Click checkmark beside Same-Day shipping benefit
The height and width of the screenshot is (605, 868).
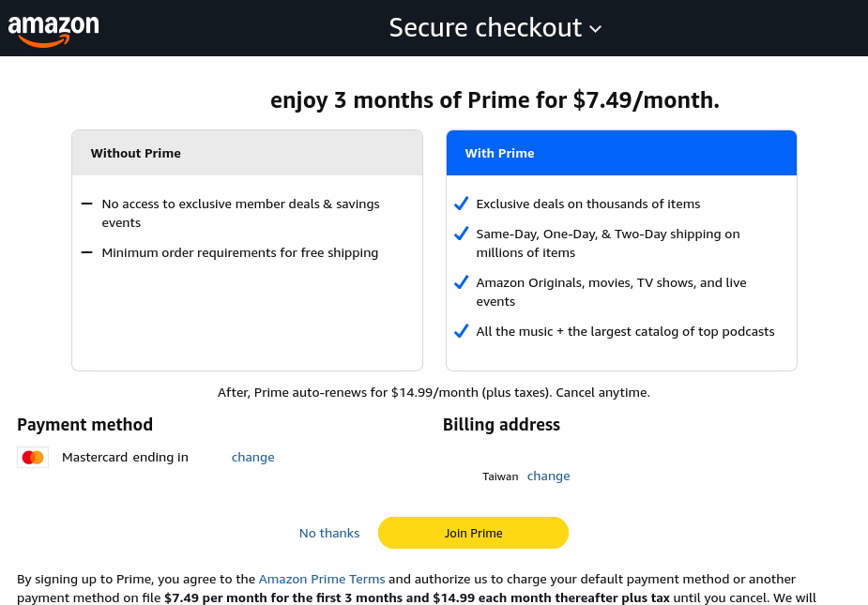pos(461,234)
